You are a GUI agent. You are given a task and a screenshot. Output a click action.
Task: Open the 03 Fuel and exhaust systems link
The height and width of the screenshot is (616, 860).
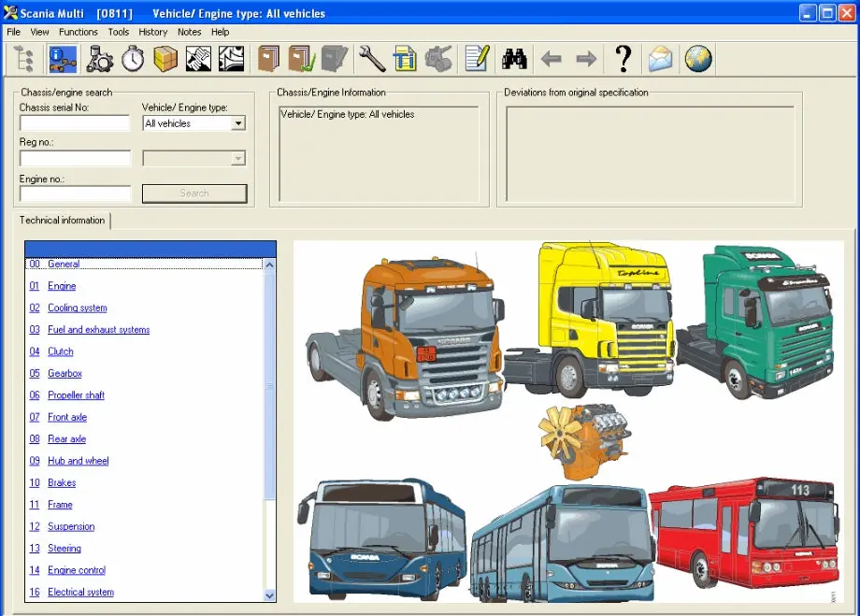coord(90,330)
